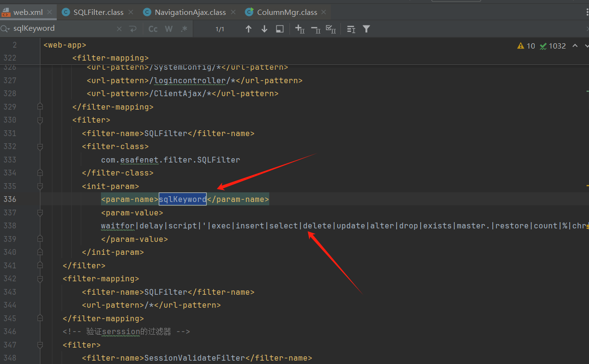The height and width of the screenshot is (364, 589).
Task: Select all occurrences icon in find bar
Action: point(331,29)
